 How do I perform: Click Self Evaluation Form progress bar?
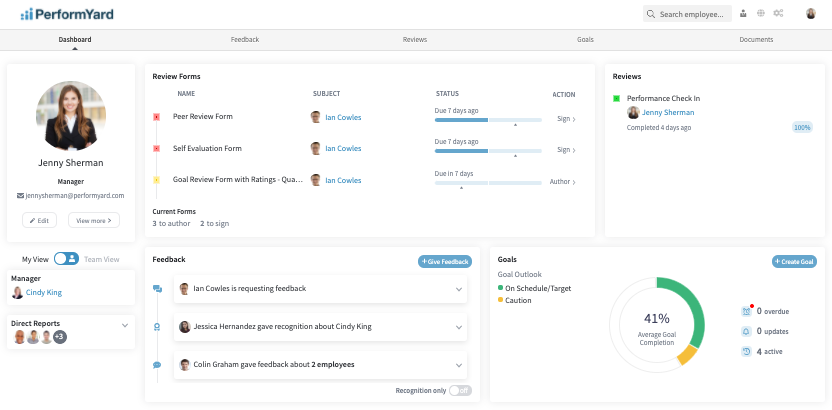[488, 151]
